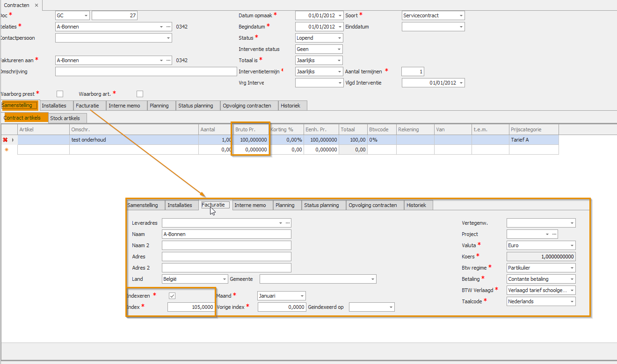Image resolution: width=617 pixels, height=364 pixels.
Task: Uncheck the Indexeren checkbox
Action: (x=172, y=296)
